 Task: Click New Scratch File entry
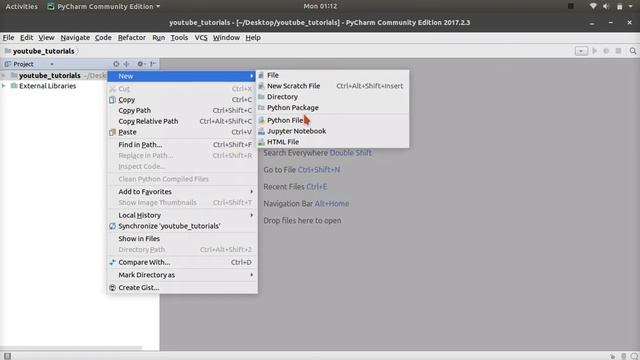point(332,86)
